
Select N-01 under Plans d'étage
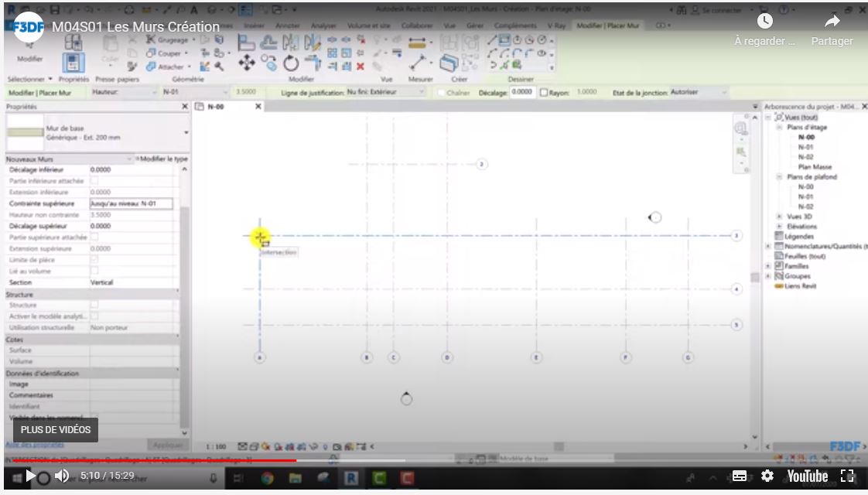pos(805,147)
